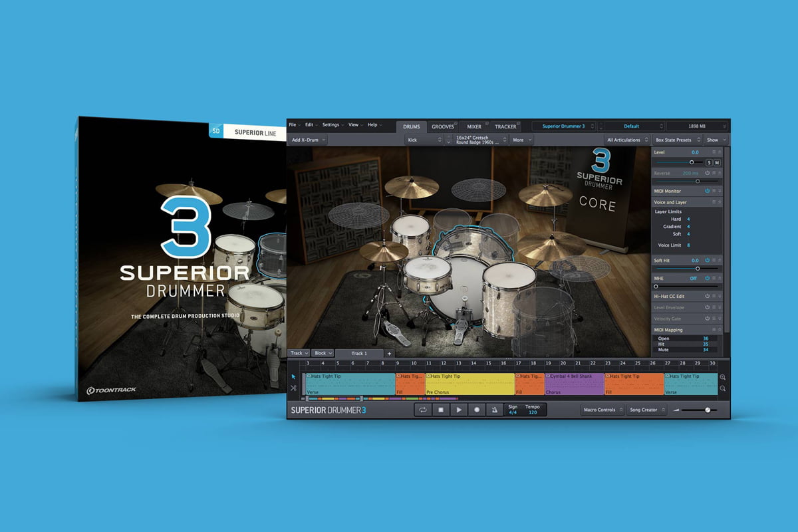Select the Track 1 tab
Screen dimensions: 798x532
359,353
